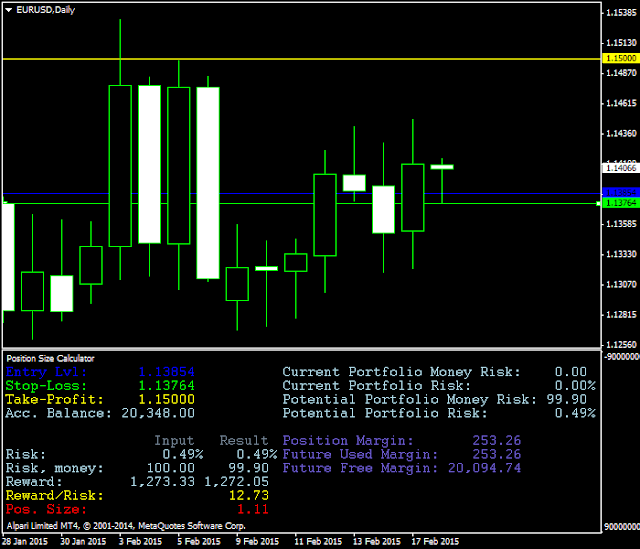Click the Acc. Balance: label

pos(58,413)
